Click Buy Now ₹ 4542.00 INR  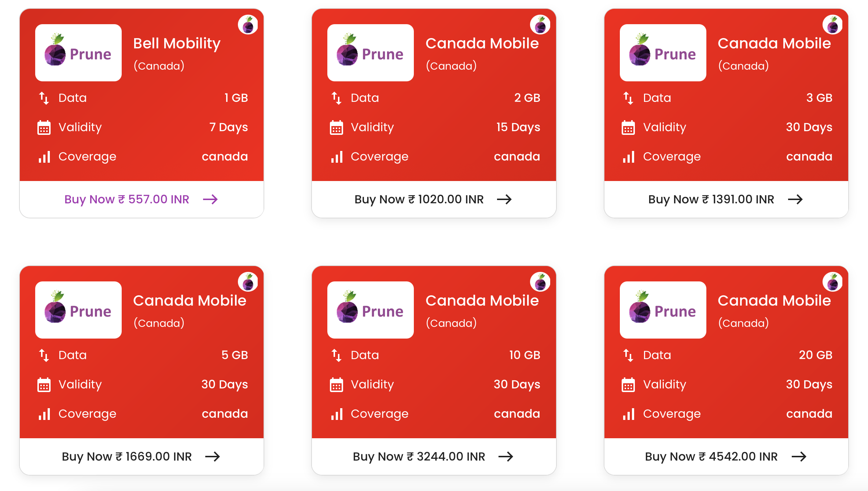click(x=725, y=457)
